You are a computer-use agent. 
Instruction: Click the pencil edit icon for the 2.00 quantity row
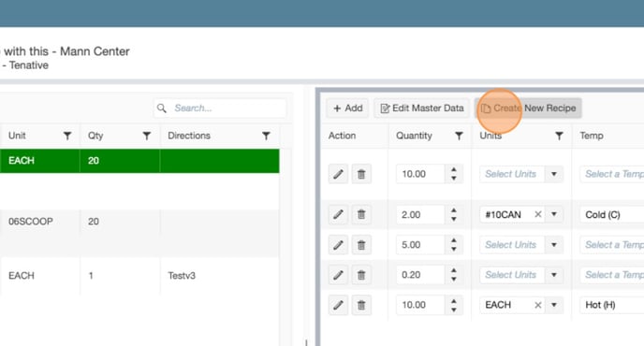[x=338, y=215]
